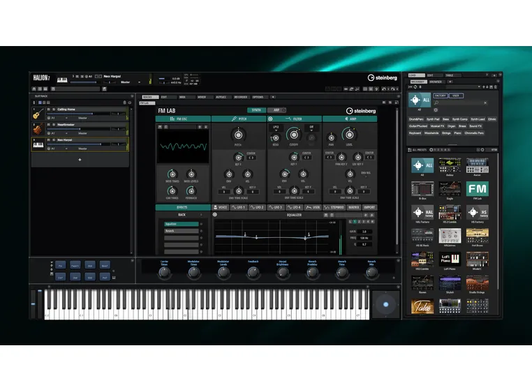Image resolution: width=532 pixels, height=392 pixels.
Task: Select the Eagle piano instrument thumbnail
Action: tap(450, 189)
